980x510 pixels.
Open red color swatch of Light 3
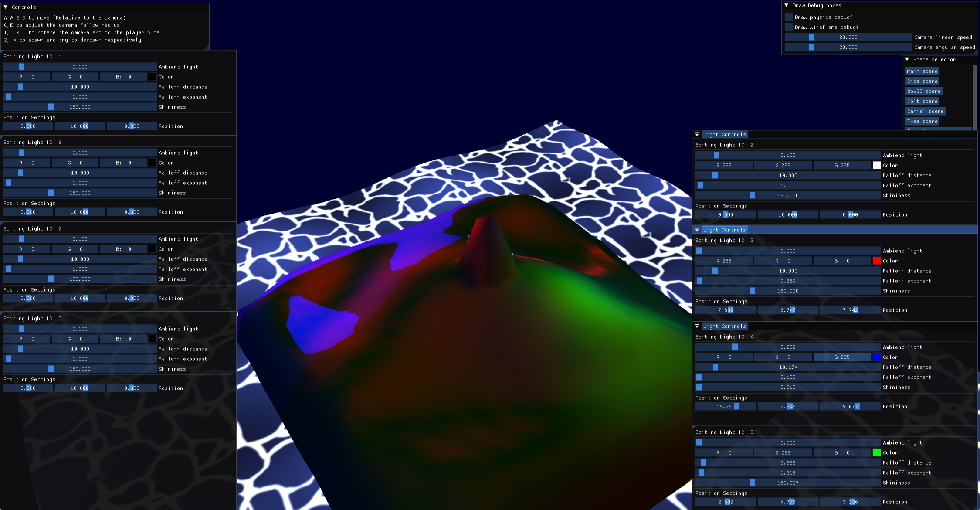coord(877,261)
